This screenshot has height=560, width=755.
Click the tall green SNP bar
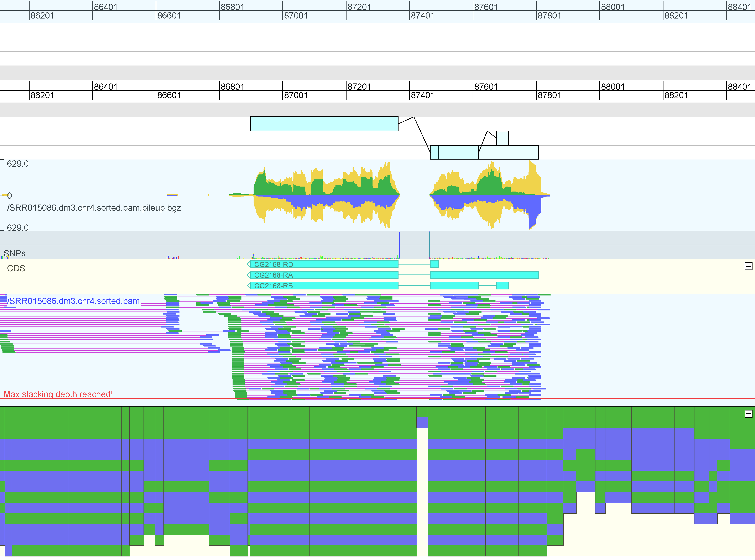coord(429,245)
